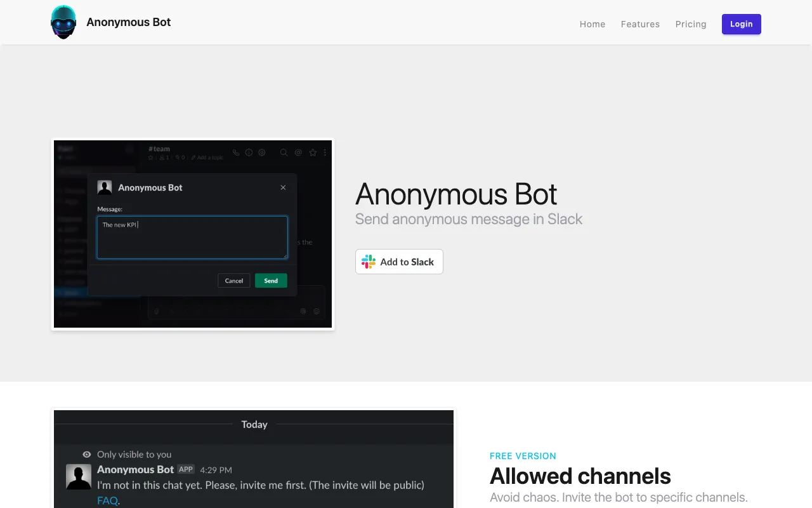812x508 pixels.
Task: Click the info circle icon in the #team header
Action: point(249,152)
